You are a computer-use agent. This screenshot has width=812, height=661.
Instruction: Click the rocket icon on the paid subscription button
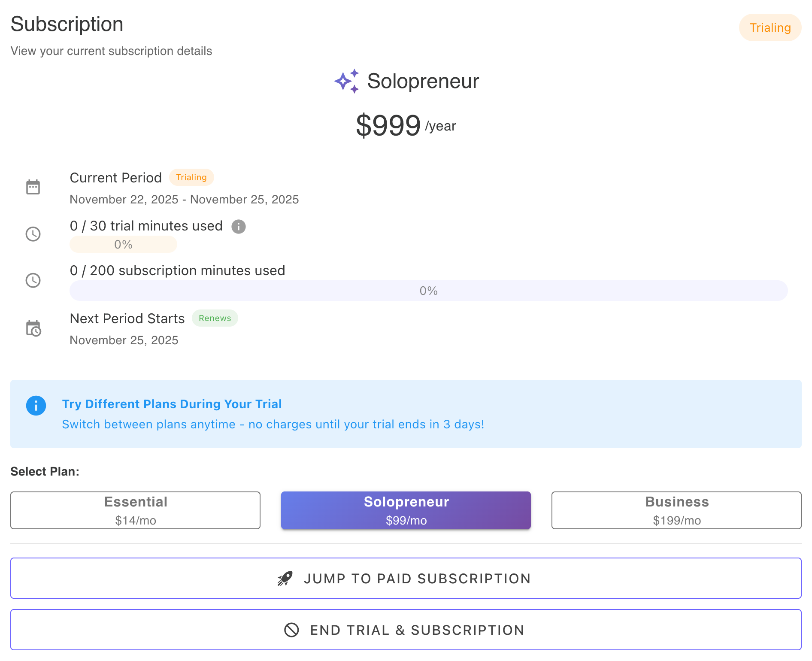click(x=285, y=578)
